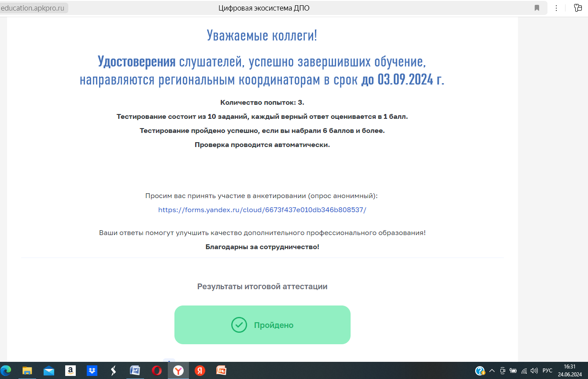Open Wi-Fi network settings in the tray
The image size is (588, 379).
(524, 371)
